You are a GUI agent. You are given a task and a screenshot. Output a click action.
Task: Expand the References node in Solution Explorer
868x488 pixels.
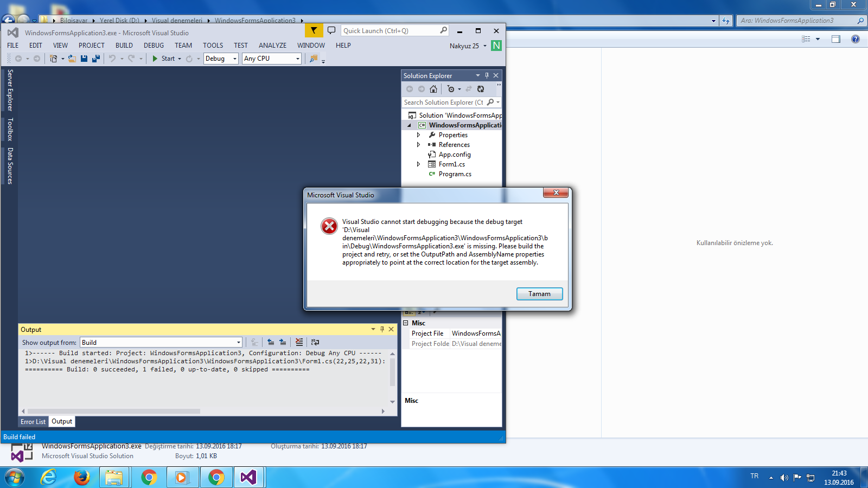[418, 145]
